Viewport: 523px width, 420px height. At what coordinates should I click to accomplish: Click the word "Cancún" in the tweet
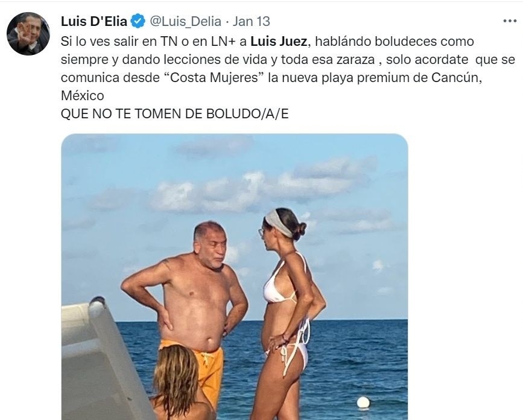click(457, 78)
